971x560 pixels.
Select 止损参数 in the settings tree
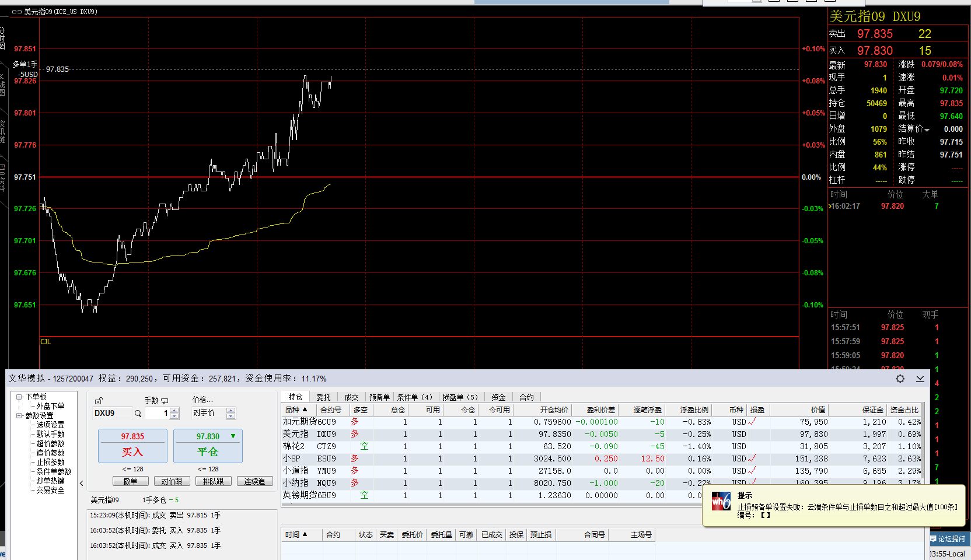[x=50, y=462]
